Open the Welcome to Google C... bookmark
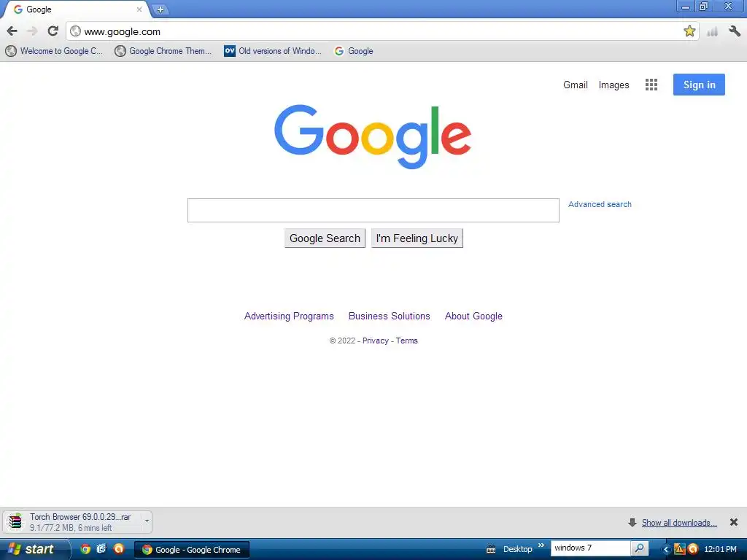The width and height of the screenshot is (747, 560). coord(54,51)
